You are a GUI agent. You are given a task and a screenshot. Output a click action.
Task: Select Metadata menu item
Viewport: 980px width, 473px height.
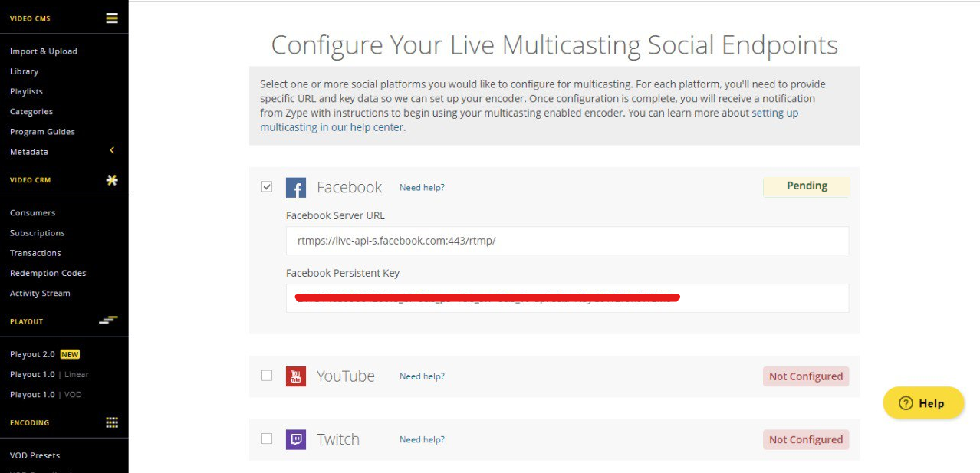(x=29, y=152)
